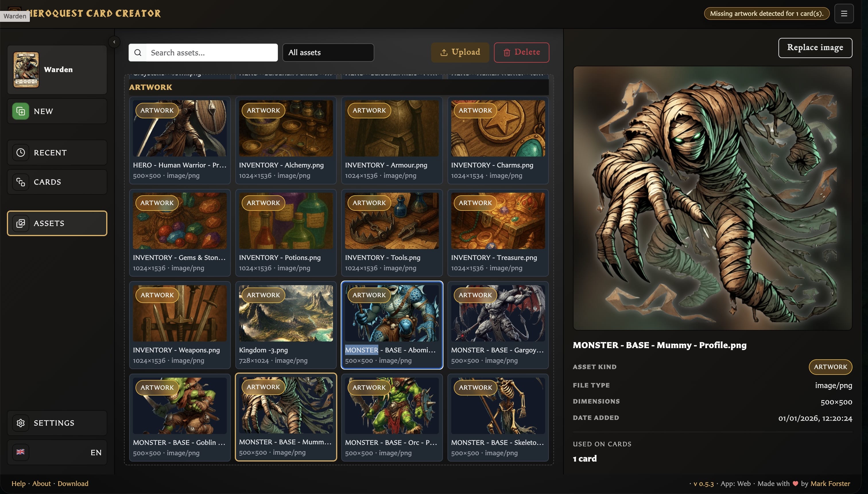Select MONSTER - BASE - Mummy asset
This screenshot has width=868, height=494.
pos(286,417)
